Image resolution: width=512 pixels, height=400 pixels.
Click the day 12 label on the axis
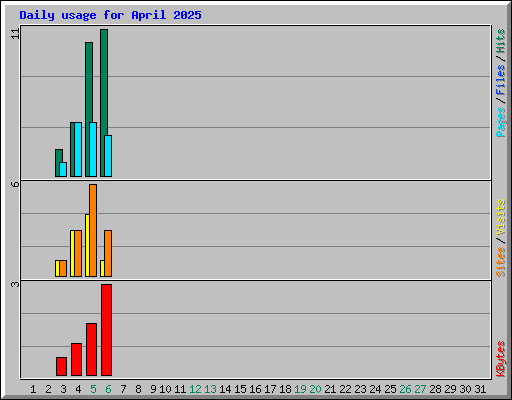point(195,389)
